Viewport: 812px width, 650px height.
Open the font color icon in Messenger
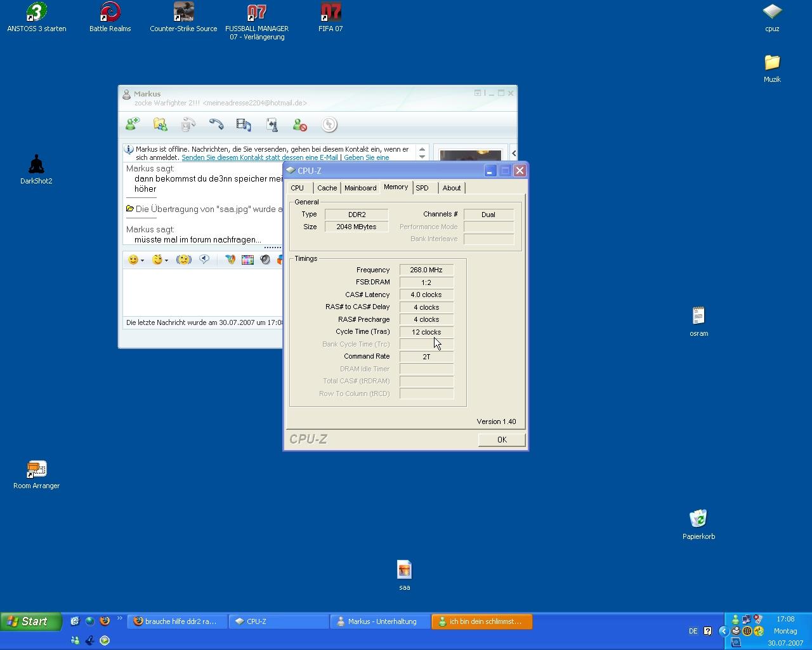coord(230,260)
